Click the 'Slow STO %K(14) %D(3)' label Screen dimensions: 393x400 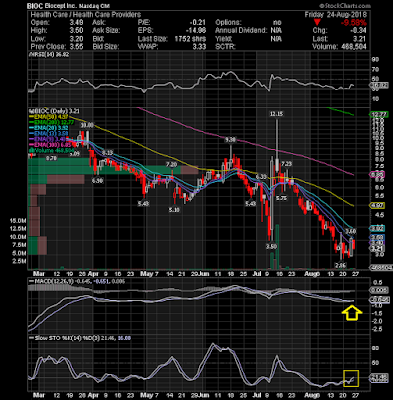(x=66, y=338)
